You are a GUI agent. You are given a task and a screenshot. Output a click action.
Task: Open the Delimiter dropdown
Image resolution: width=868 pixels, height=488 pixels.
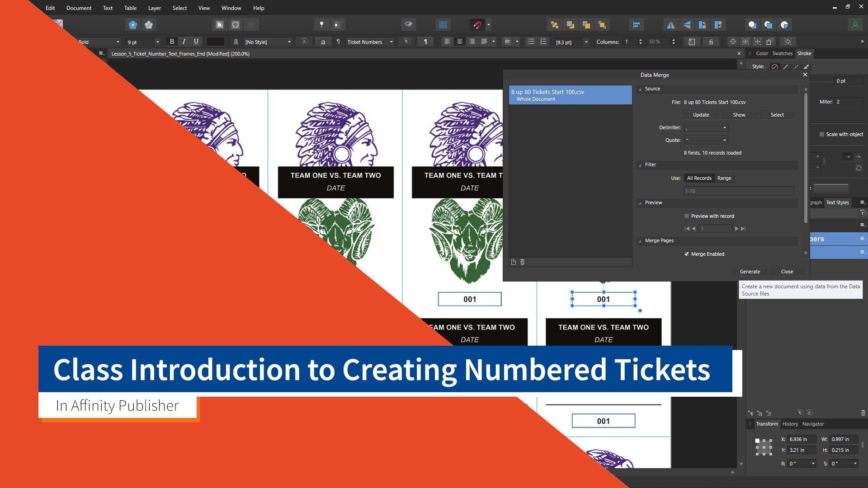(x=724, y=127)
